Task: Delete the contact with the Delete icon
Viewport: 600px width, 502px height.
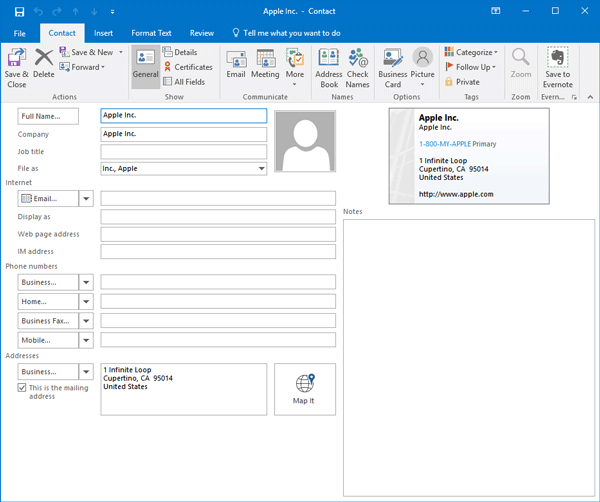Action: (x=44, y=64)
